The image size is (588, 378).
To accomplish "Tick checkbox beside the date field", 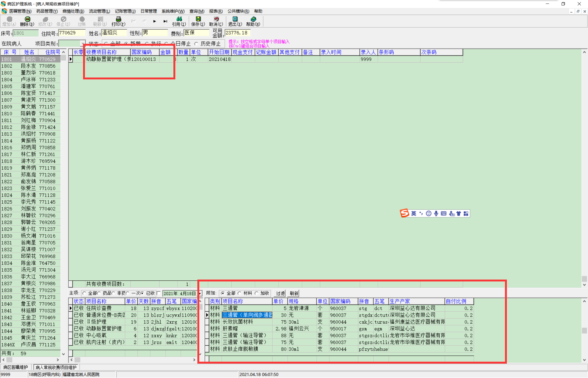I will click(x=159, y=293).
